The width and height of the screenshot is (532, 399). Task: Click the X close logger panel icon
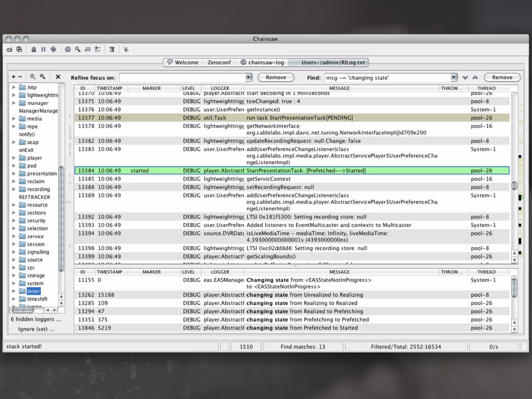point(58,77)
